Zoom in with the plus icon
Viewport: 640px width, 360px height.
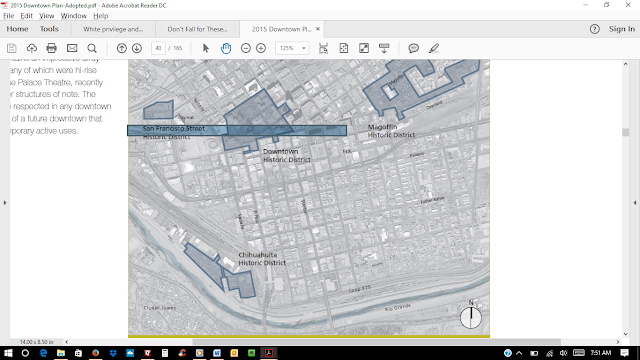(261, 48)
